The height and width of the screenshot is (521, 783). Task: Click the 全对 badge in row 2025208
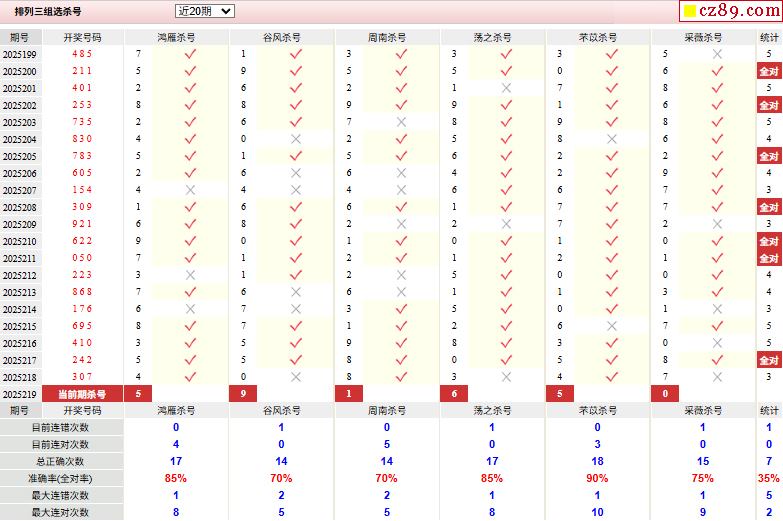tap(769, 207)
